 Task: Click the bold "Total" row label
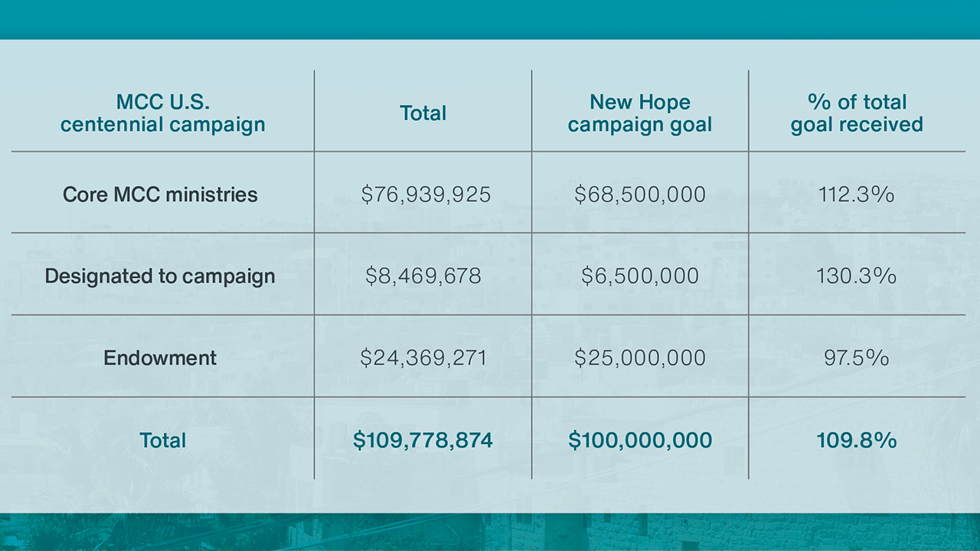pyautogui.click(x=162, y=440)
